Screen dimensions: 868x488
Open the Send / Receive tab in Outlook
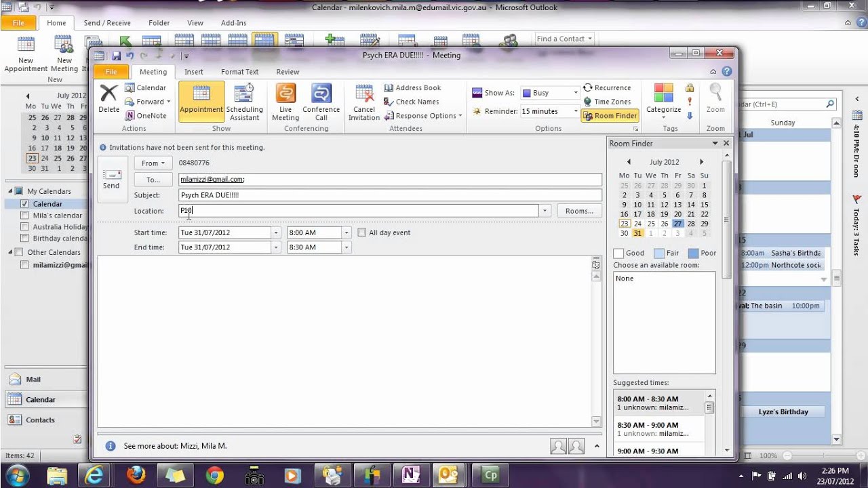coord(107,23)
